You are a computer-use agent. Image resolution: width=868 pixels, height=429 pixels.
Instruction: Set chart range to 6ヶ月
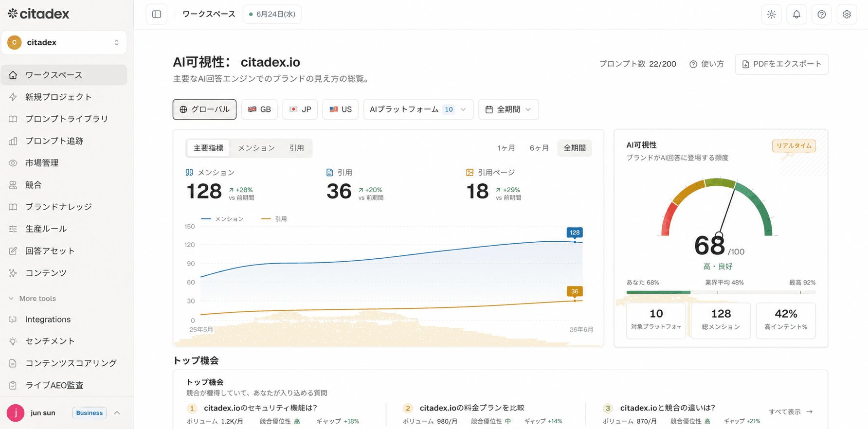point(539,148)
